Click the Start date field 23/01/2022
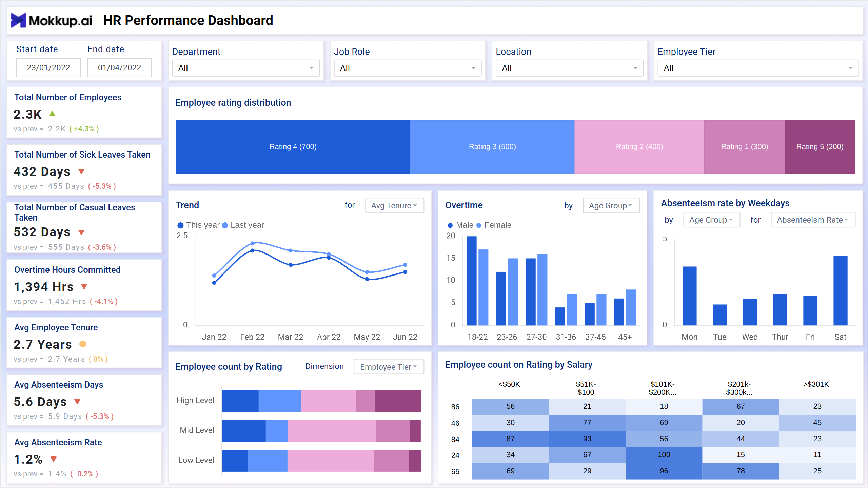 pos(48,68)
